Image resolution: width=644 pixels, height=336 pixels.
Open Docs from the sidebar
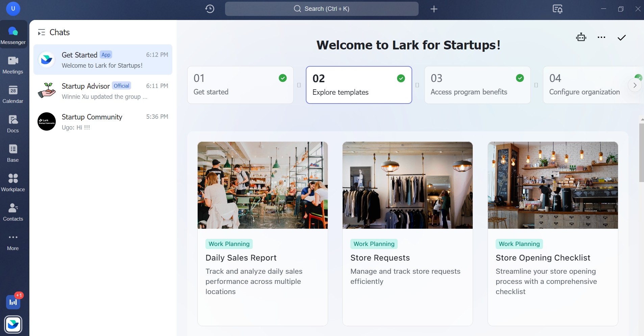coord(13,124)
